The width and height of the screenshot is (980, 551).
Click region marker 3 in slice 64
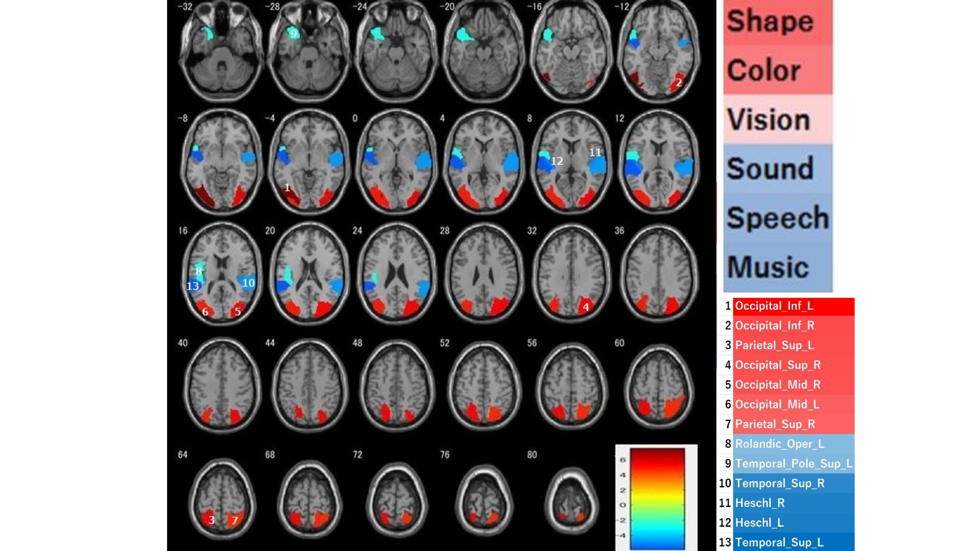(x=212, y=520)
